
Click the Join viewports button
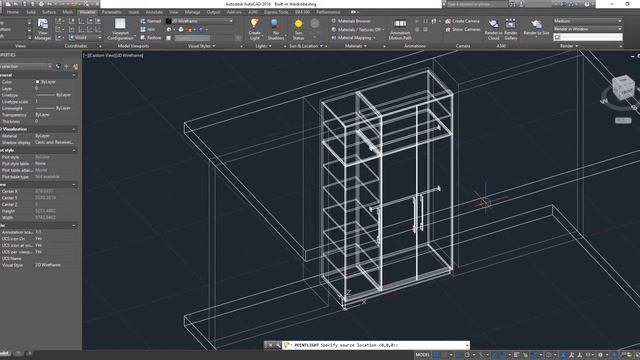(x=148, y=29)
